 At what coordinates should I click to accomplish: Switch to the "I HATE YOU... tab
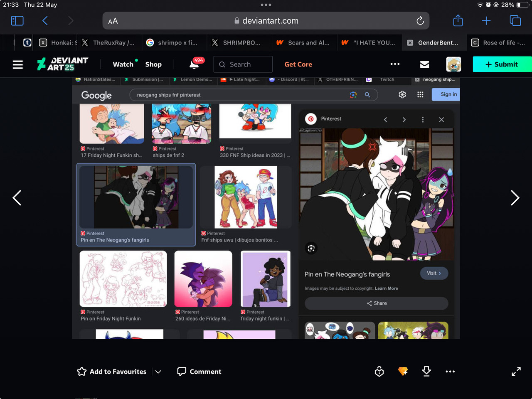(368, 42)
